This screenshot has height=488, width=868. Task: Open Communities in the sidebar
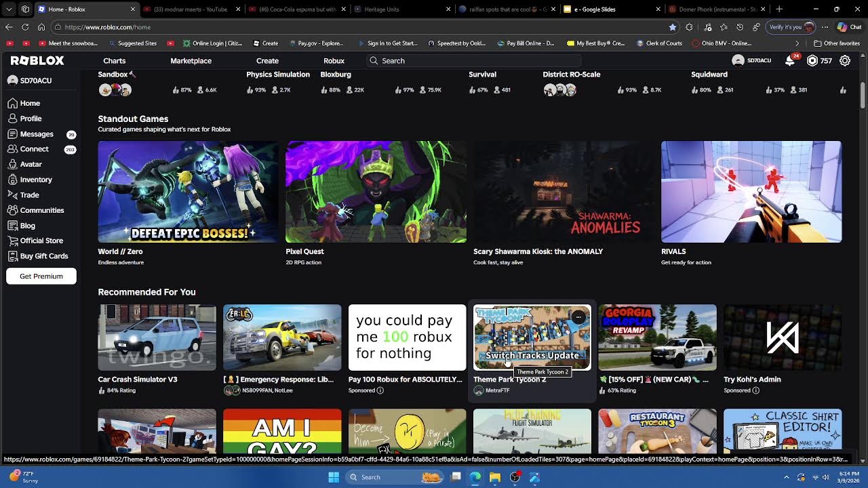pos(36,210)
